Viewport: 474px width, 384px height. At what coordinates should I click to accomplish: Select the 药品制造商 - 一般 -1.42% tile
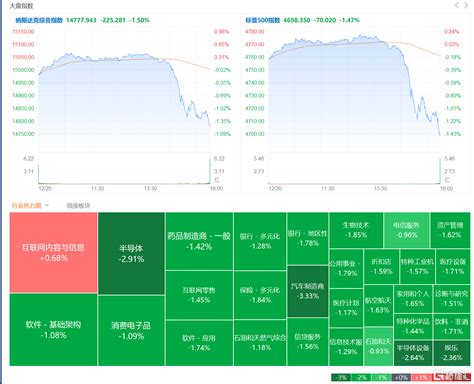click(x=199, y=241)
